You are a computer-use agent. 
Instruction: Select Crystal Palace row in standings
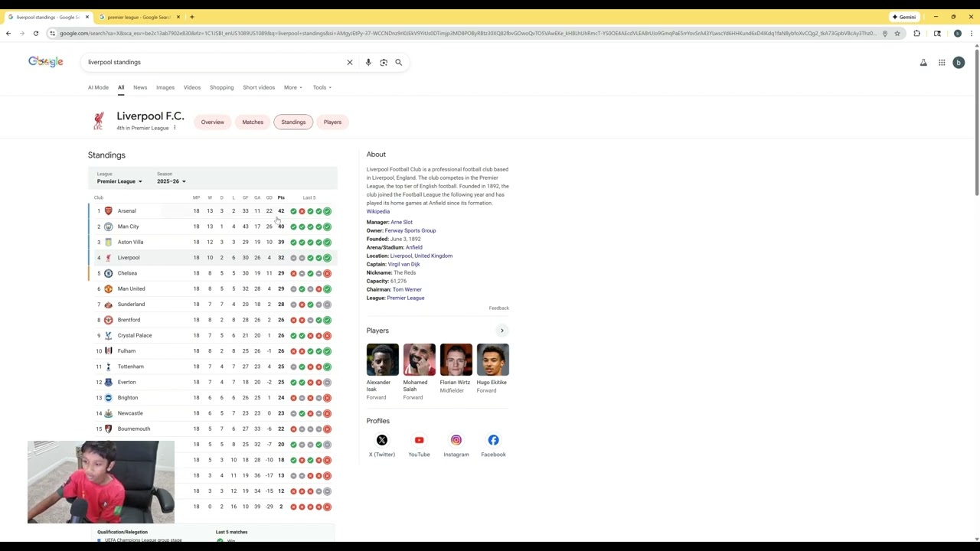pos(213,335)
